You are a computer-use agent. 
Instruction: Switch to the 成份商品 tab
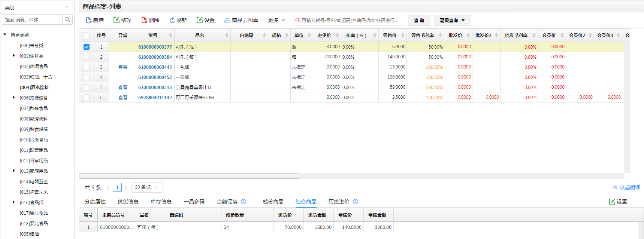coord(273,202)
